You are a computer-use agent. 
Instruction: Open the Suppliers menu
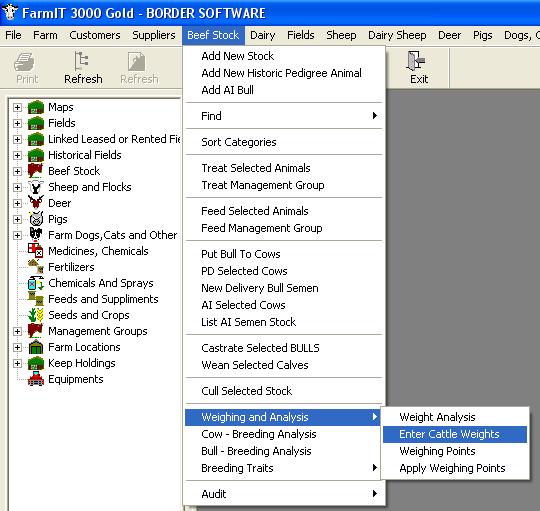coord(154,35)
